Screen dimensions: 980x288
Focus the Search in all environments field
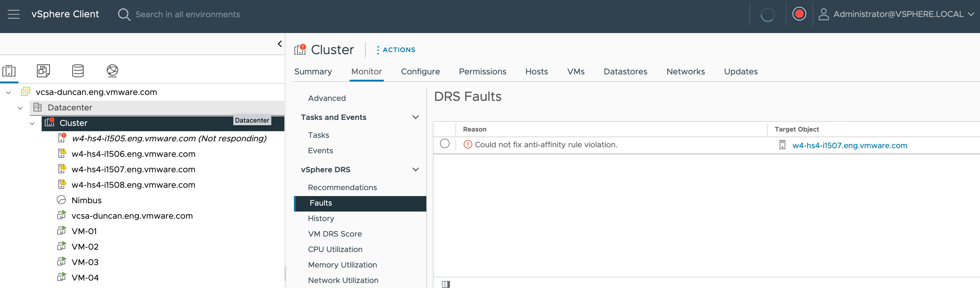(x=187, y=15)
